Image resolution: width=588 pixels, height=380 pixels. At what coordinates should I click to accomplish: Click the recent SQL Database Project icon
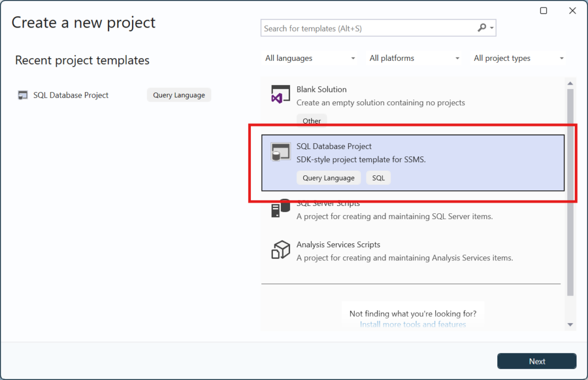coord(23,95)
